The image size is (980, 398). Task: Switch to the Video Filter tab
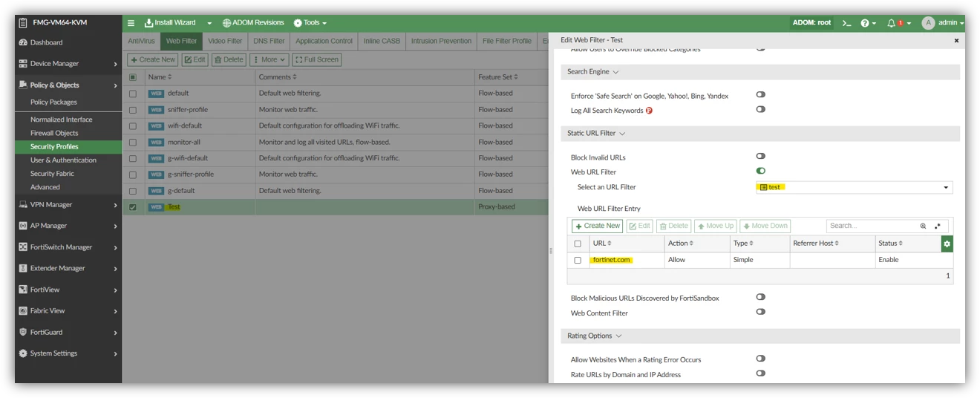click(x=225, y=41)
